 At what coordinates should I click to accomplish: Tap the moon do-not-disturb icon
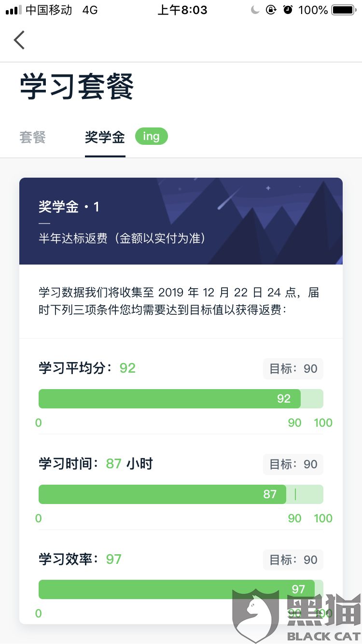pos(255,10)
